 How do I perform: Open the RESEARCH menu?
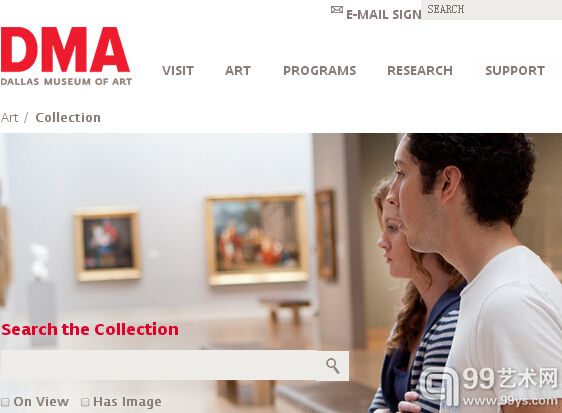point(420,71)
